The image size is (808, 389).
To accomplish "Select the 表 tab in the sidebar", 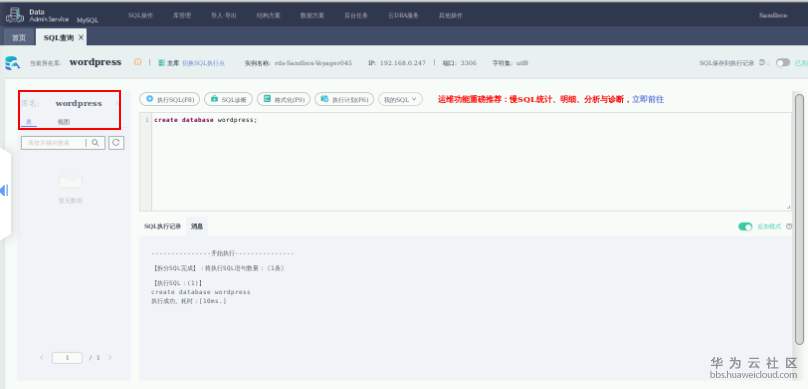I will (28, 122).
